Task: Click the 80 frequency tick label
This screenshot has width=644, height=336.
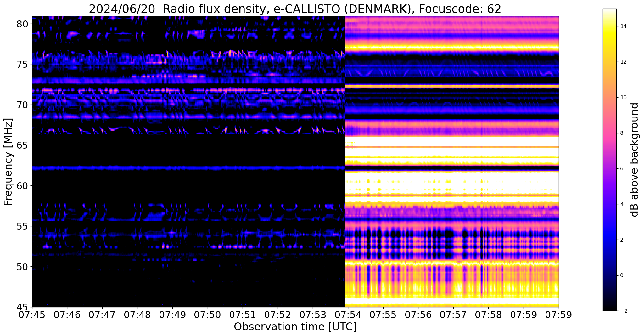Action: [x=22, y=24]
